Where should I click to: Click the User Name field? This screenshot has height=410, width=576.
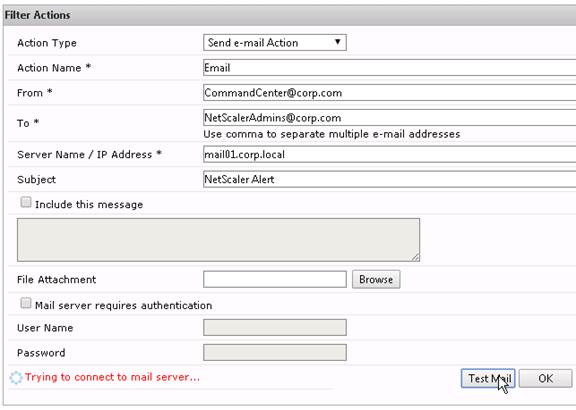pyautogui.click(x=274, y=327)
